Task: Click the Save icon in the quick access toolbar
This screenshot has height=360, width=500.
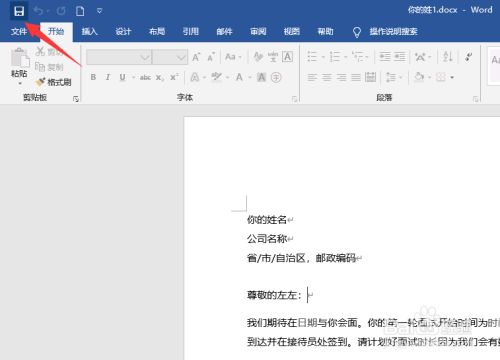Action: [x=19, y=11]
